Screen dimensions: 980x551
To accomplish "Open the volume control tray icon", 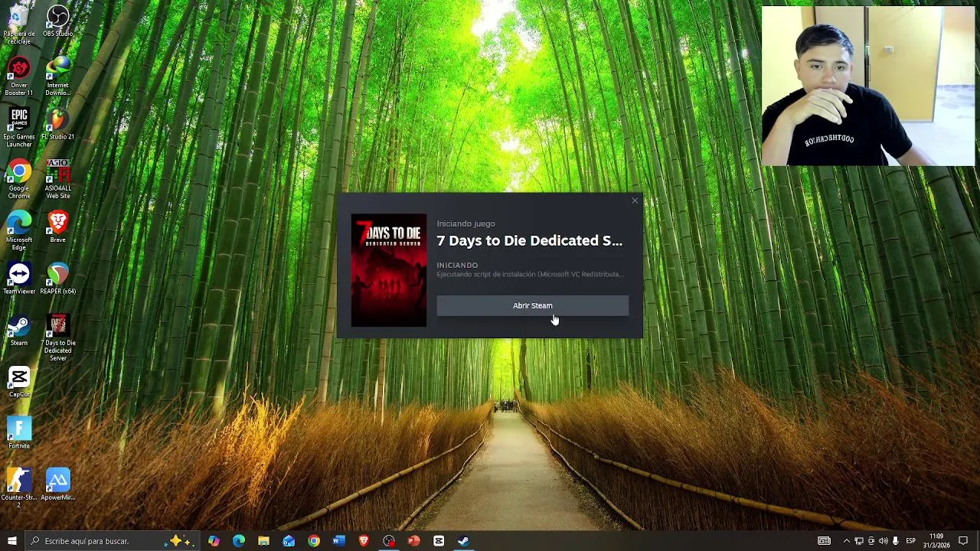I will click(883, 541).
